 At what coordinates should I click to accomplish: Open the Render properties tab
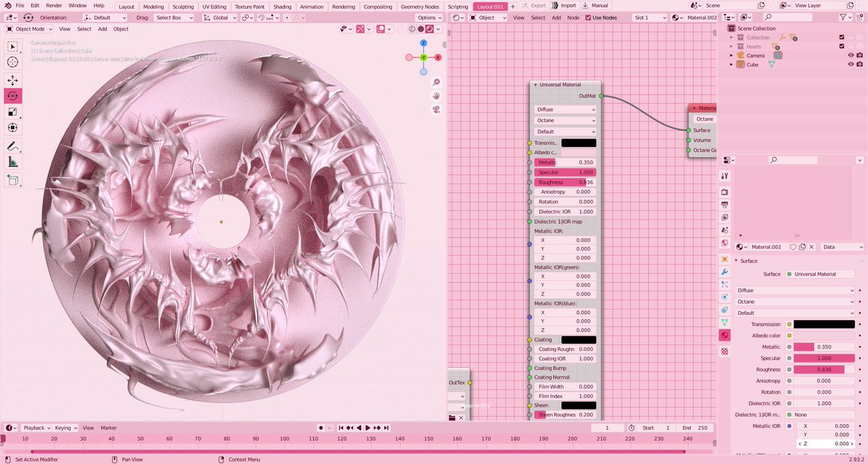(725, 192)
